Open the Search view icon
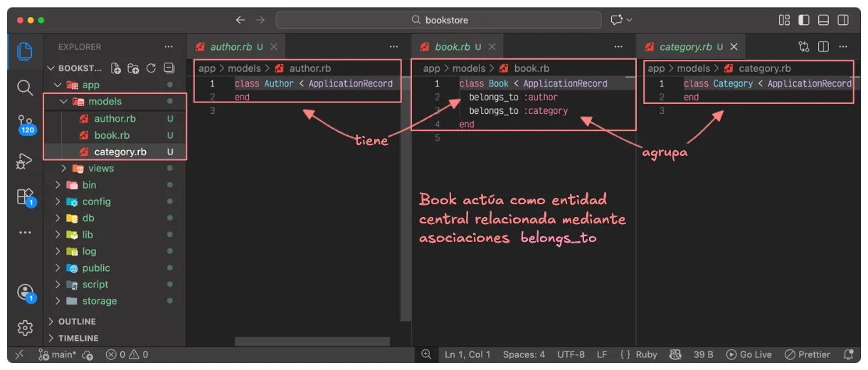The width and height of the screenshot is (868, 370). coord(25,88)
